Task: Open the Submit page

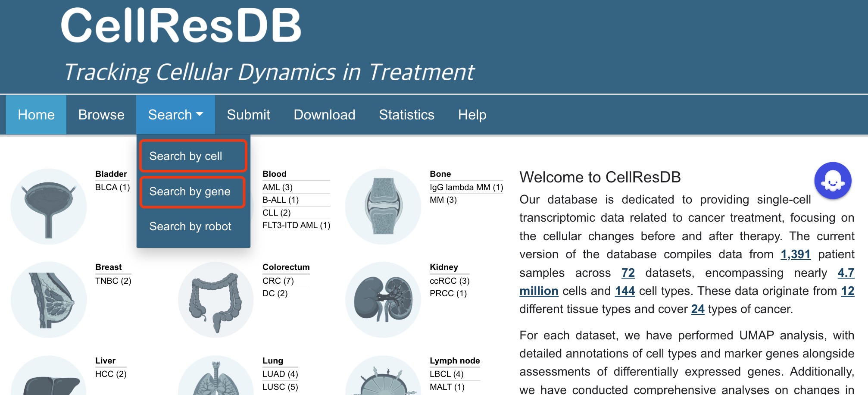Action: (x=249, y=115)
